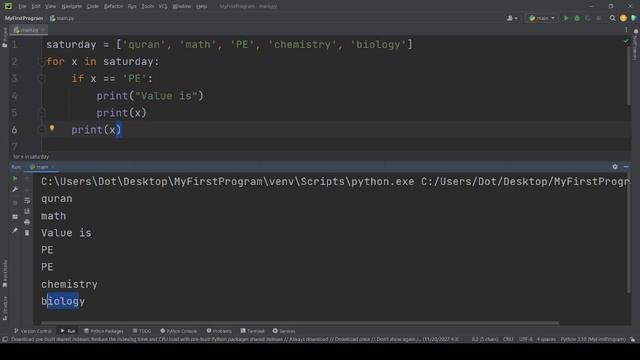The width and height of the screenshot is (640, 360).
Task: Rerun 'main' from the Run panel
Action: pos(15,178)
